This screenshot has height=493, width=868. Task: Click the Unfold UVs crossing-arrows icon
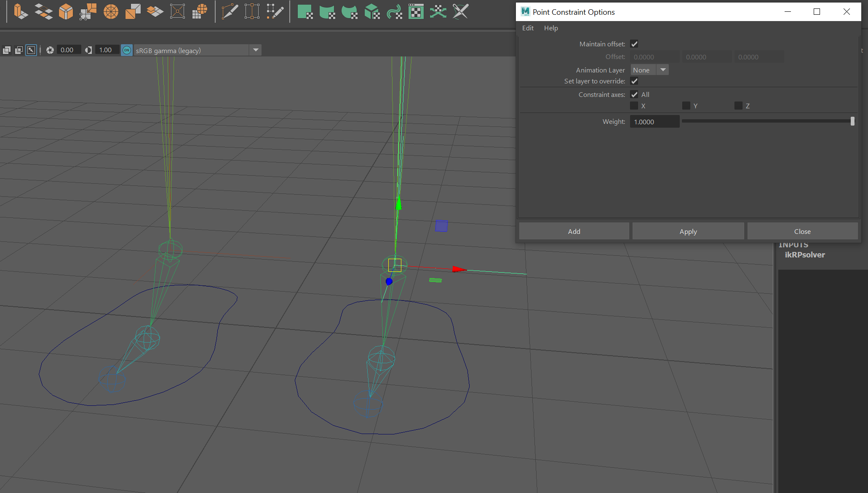(x=438, y=11)
